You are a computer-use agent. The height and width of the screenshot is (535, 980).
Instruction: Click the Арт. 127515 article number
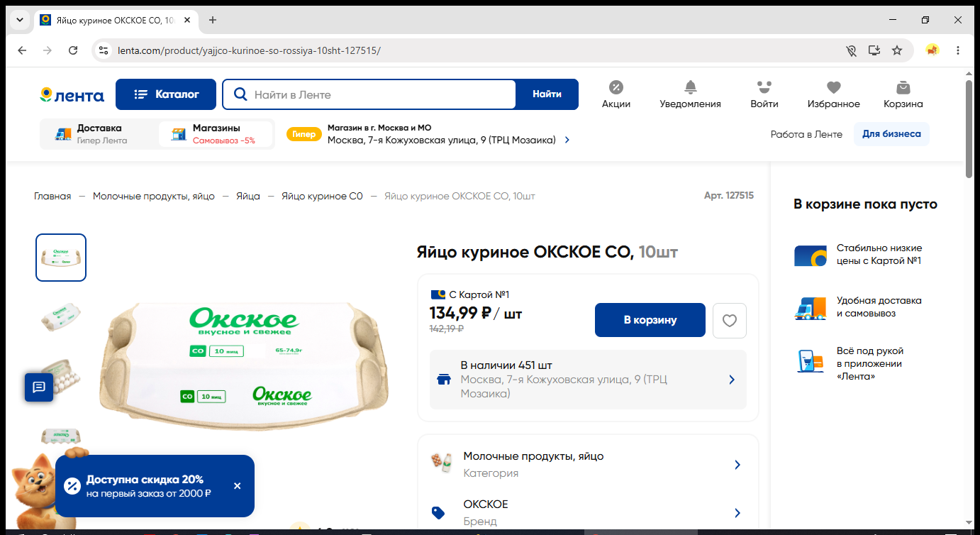[729, 195]
